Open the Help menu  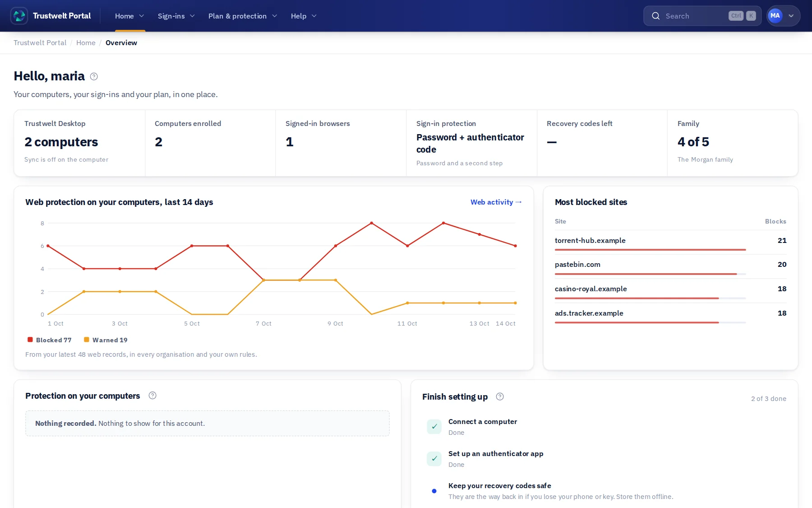point(304,16)
